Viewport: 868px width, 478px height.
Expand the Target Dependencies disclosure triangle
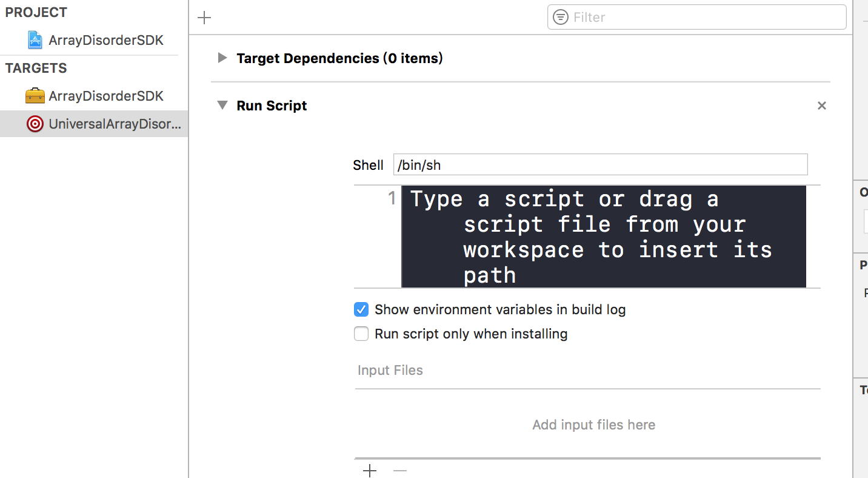click(222, 58)
